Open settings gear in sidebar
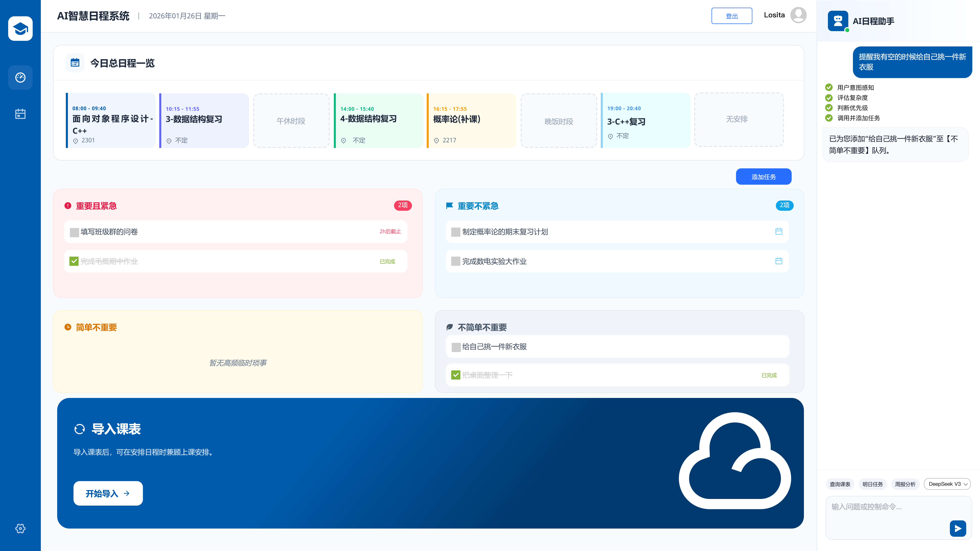This screenshot has height=551, width=980. tap(20, 528)
